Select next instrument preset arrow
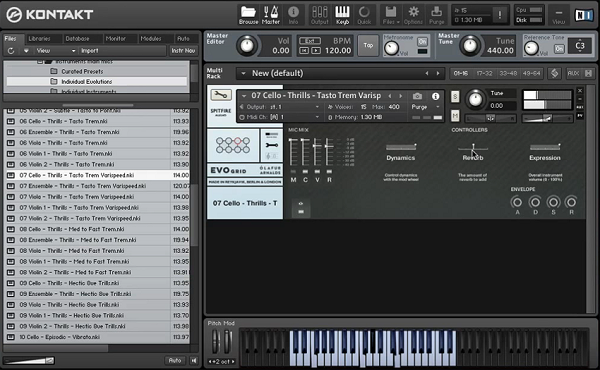The width and height of the screenshot is (600, 370). 400,96
